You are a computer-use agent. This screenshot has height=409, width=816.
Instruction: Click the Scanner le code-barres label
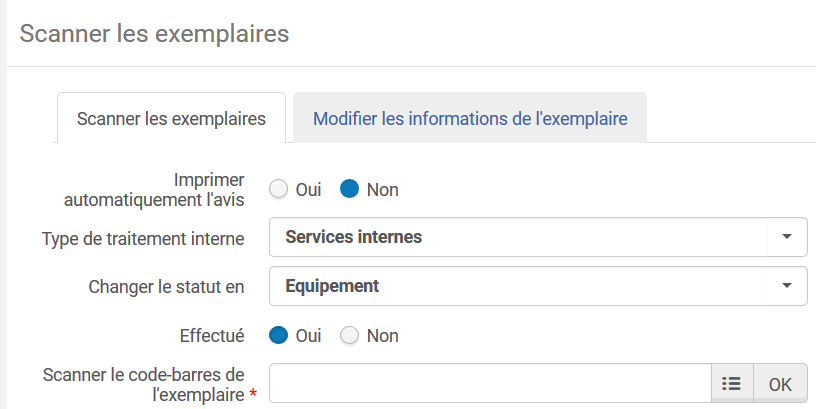coord(144,374)
